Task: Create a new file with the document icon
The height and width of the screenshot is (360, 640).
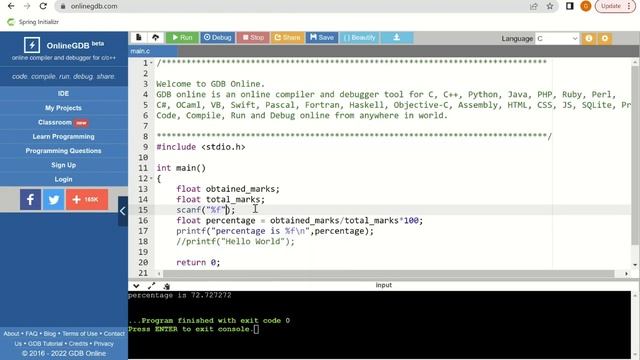Action: (139, 38)
